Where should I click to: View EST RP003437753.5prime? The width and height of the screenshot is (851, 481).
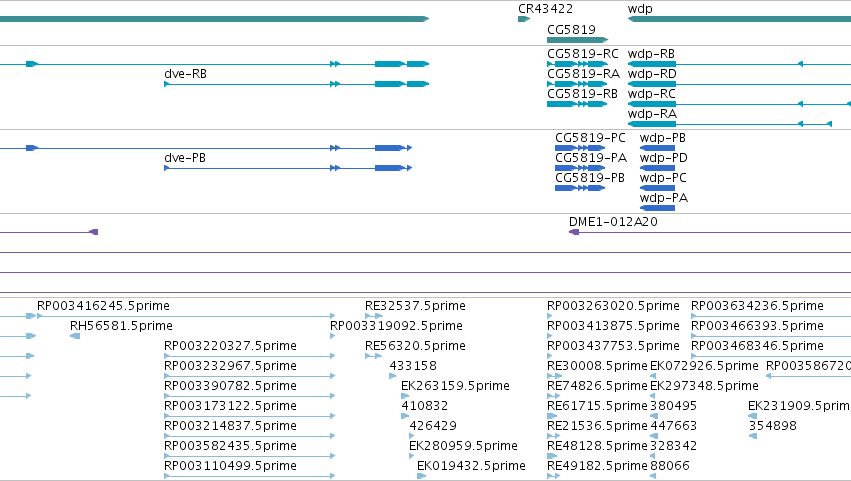point(613,346)
